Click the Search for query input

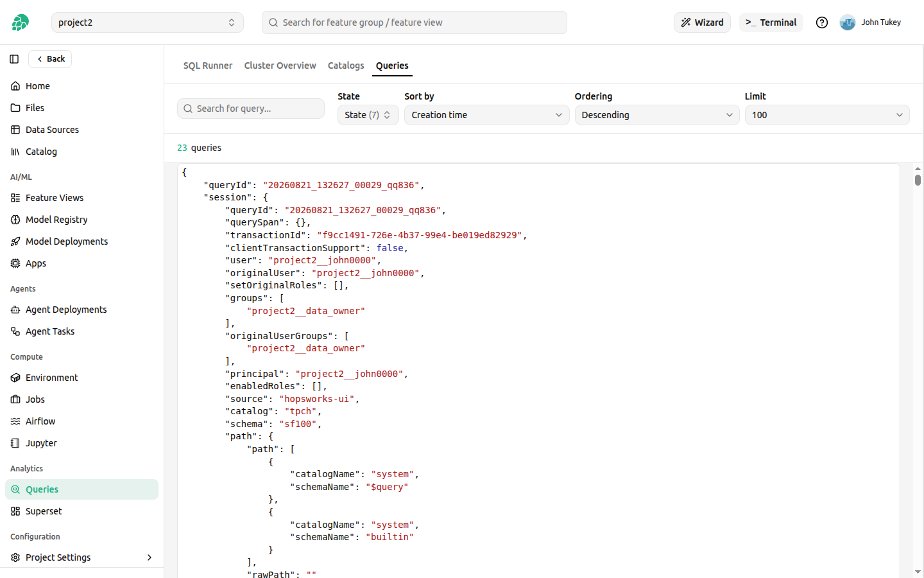[x=251, y=109]
